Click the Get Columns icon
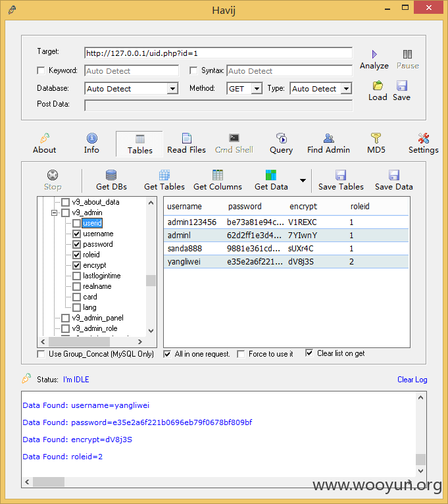Screen dimensions: 448x504 pyautogui.click(x=218, y=175)
